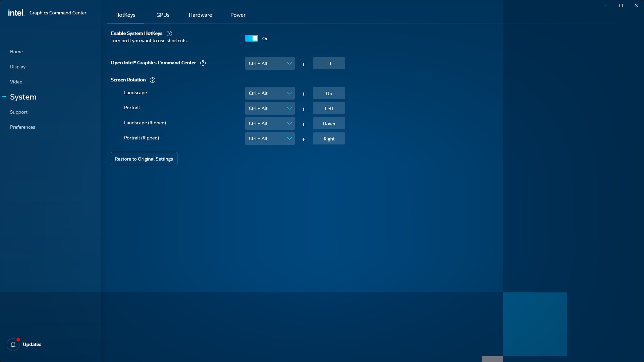The width and height of the screenshot is (644, 362).
Task: Open help for Open Intel Graphics Command Center shortcut
Action: pos(203,63)
